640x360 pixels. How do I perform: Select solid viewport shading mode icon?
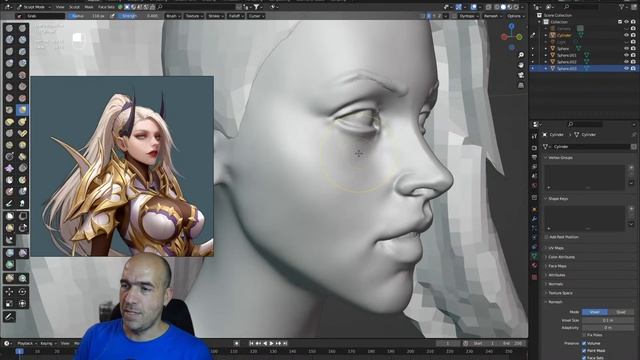(x=503, y=7)
